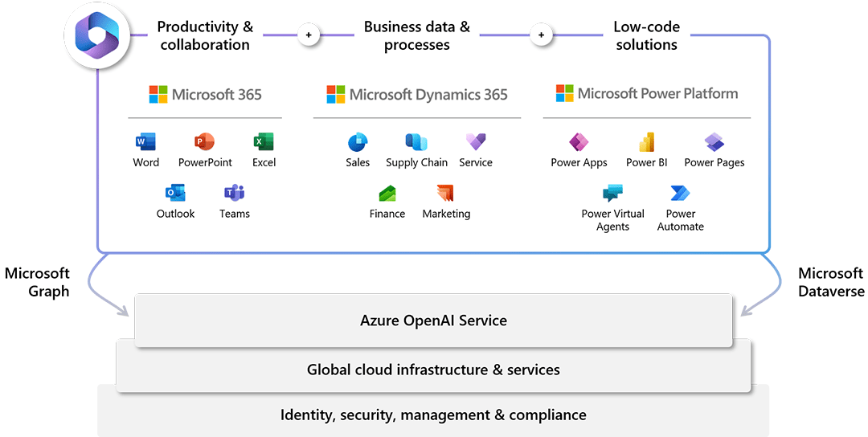The image size is (868, 437).
Task: Click the Azure OpenAI Service layer
Action: point(433,321)
